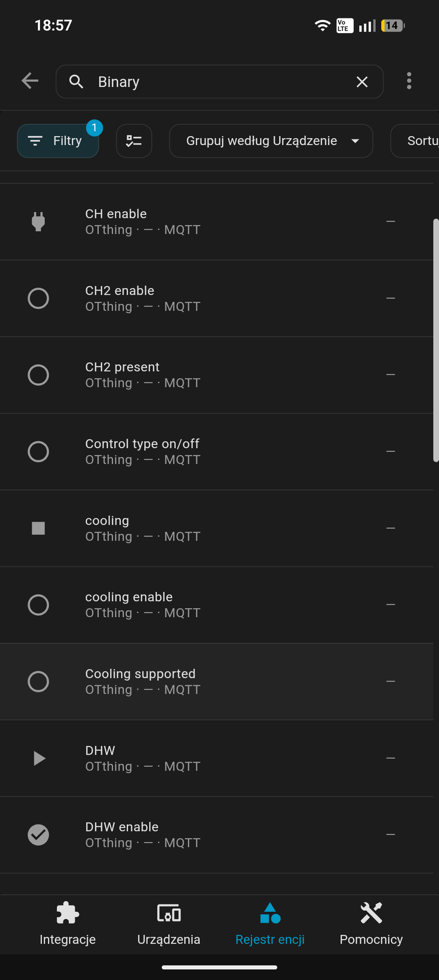Image resolution: width=439 pixels, height=980 pixels.
Task: Open the three-dot overflow menu
Action: point(409,81)
